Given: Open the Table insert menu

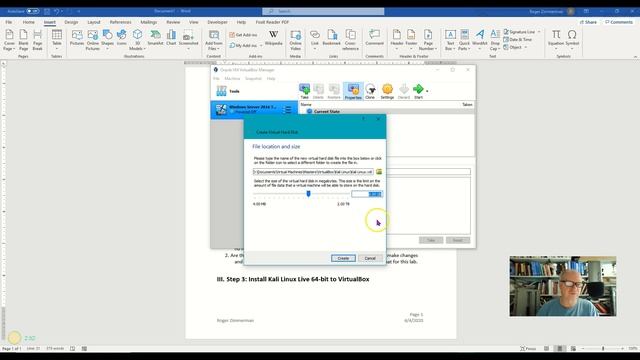Looking at the screenshot, I should tap(57, 40).
